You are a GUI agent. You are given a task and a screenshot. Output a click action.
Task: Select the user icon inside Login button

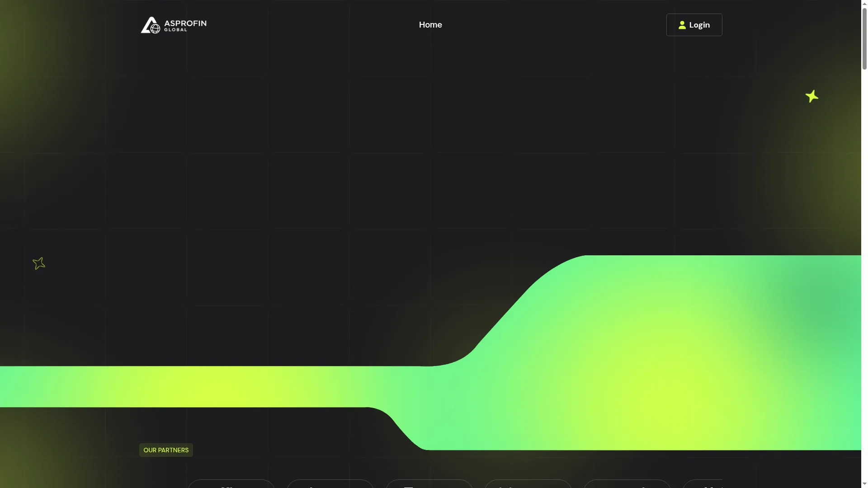click(x=682, y=25)
